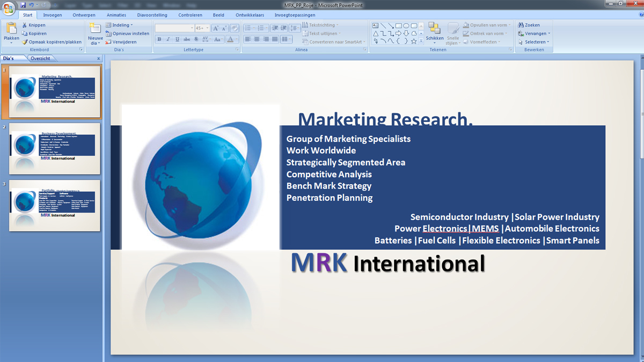Image resolution: width=644 pixels, height=362 pixels.
Task: Add a new slide with Nieuwe dia
Action: (x=96, y=33)
